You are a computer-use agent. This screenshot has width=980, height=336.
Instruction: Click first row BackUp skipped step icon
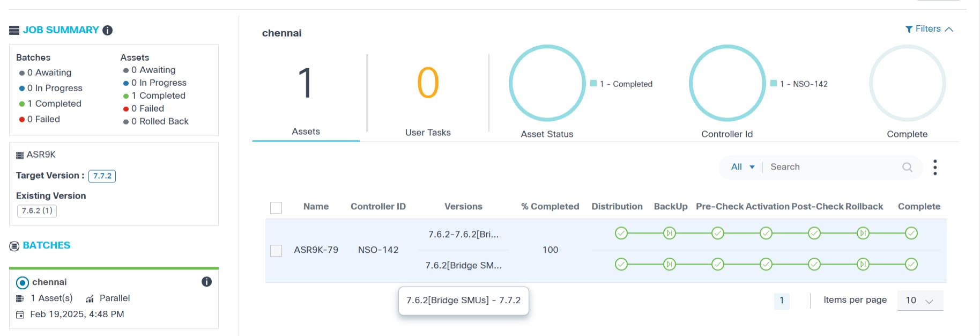(669, 233)
